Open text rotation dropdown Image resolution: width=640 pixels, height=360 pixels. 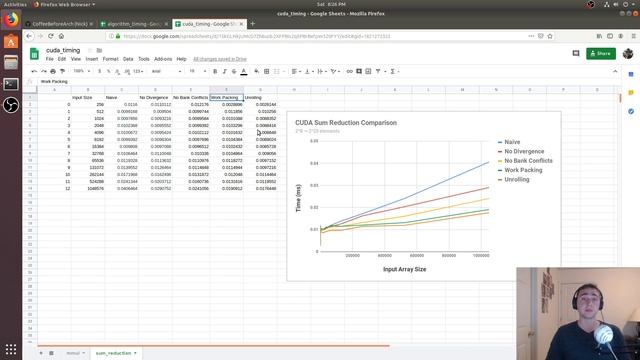336,71
